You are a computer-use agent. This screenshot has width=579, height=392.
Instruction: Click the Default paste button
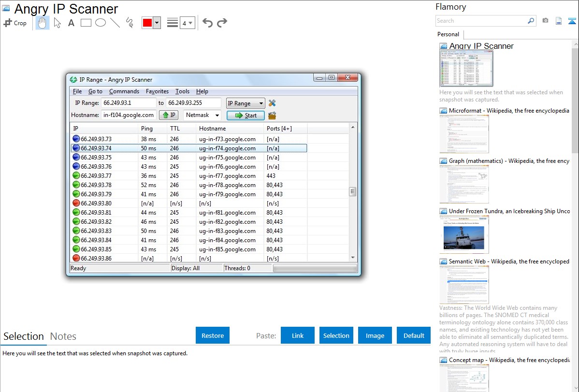click(414, 335)
